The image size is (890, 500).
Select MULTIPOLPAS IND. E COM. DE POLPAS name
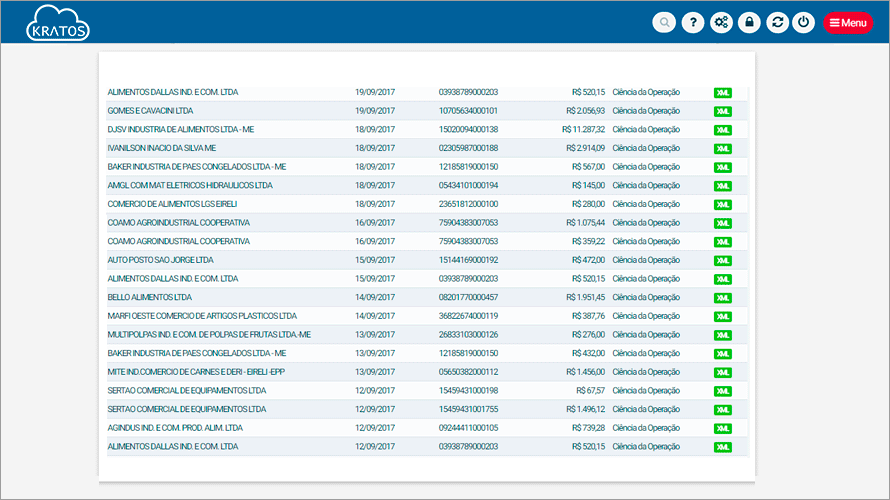pyautogui.click(x=209, y=335)
